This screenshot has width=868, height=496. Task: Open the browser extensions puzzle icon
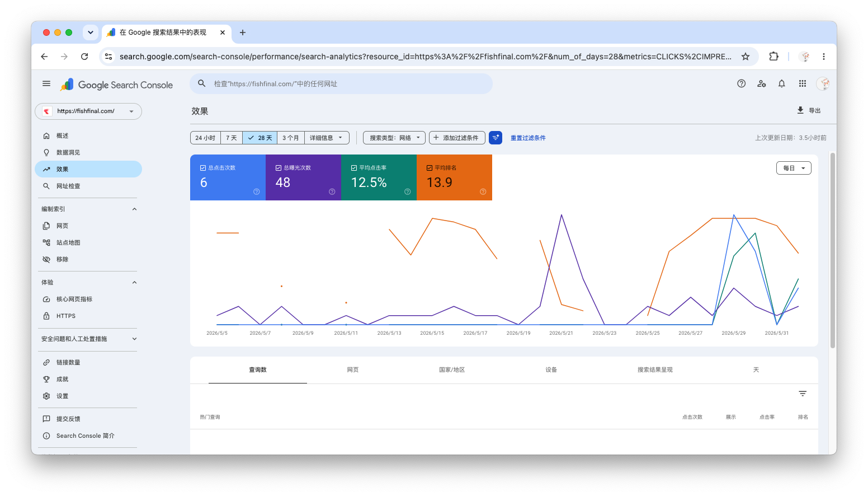[773, 57]
